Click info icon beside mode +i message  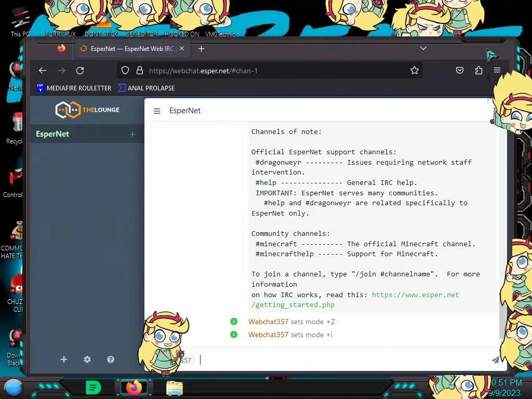[x=234, y=335]
